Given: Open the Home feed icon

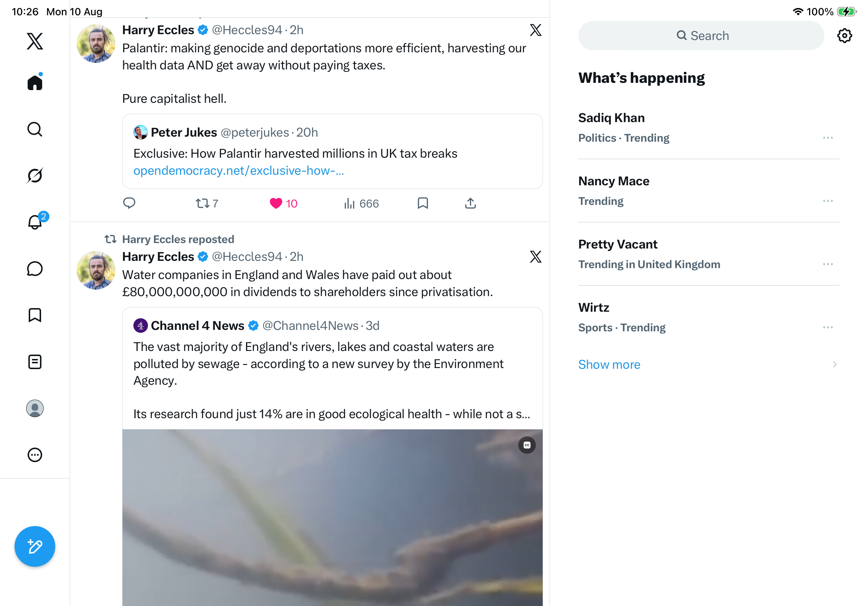Looking at the screenshot, I should pyautogui.click(x=35, y=82).
